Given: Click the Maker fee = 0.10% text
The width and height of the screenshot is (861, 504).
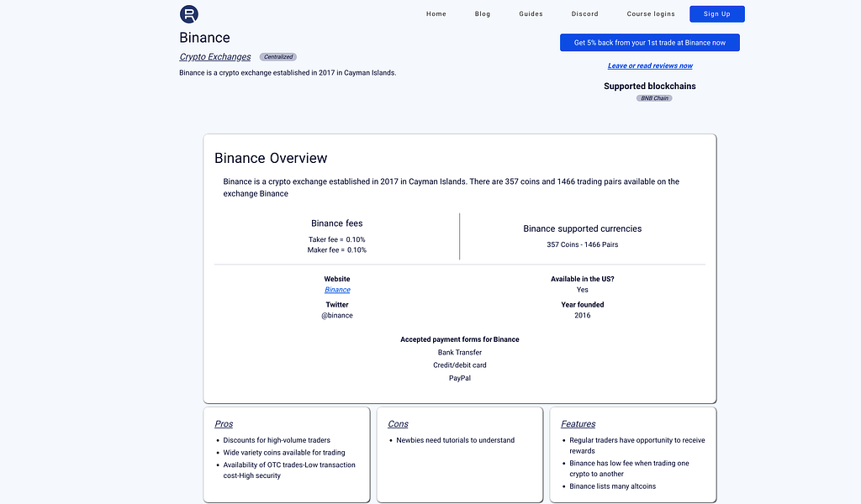Looking at the screenshot, I should (x=336, y=250).
